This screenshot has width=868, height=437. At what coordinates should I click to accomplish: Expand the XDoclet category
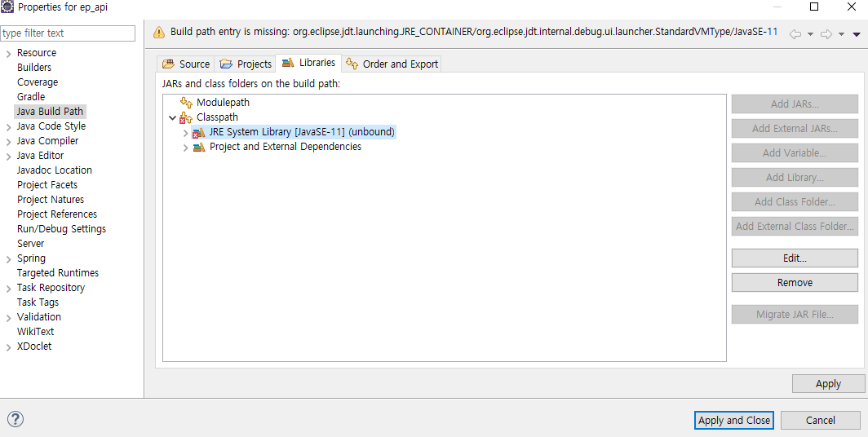coord(8,347)
